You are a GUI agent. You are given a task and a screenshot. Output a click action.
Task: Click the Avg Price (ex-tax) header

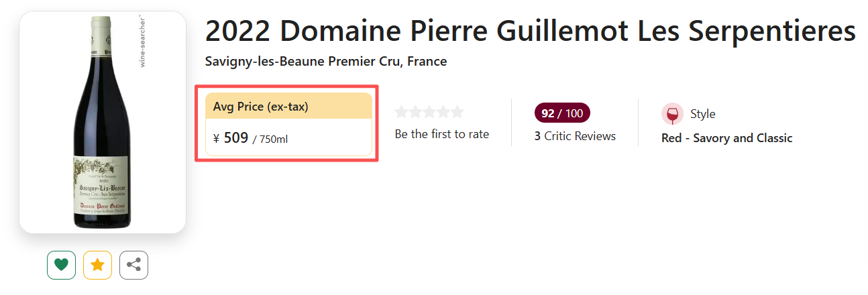coord(261,107)
